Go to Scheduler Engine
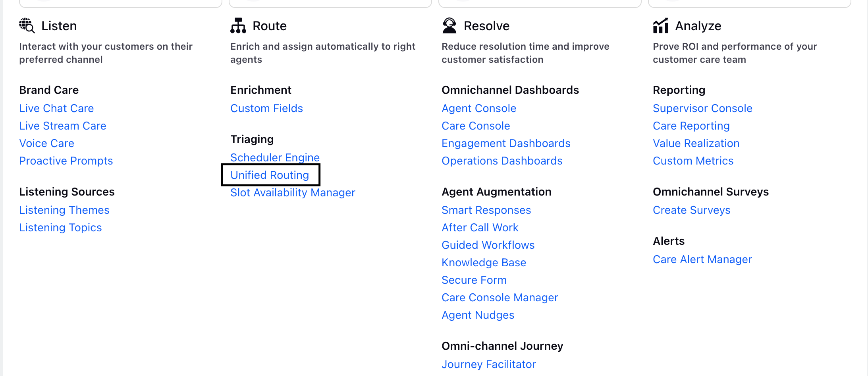 [275, 157]
